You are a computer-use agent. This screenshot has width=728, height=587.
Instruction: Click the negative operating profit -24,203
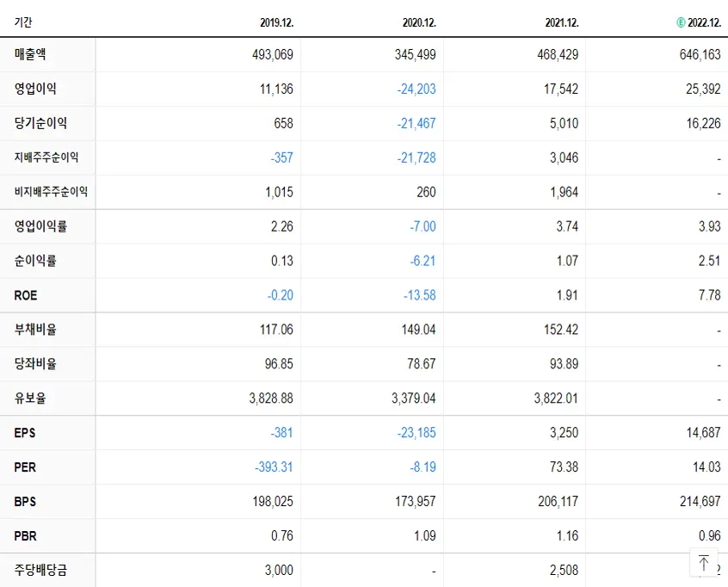click(416, 90)
